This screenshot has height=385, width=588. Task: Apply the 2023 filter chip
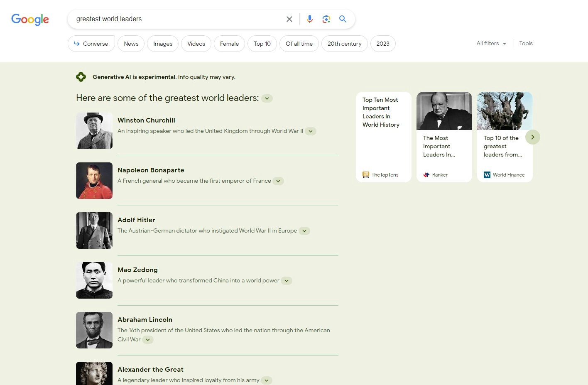383,44
